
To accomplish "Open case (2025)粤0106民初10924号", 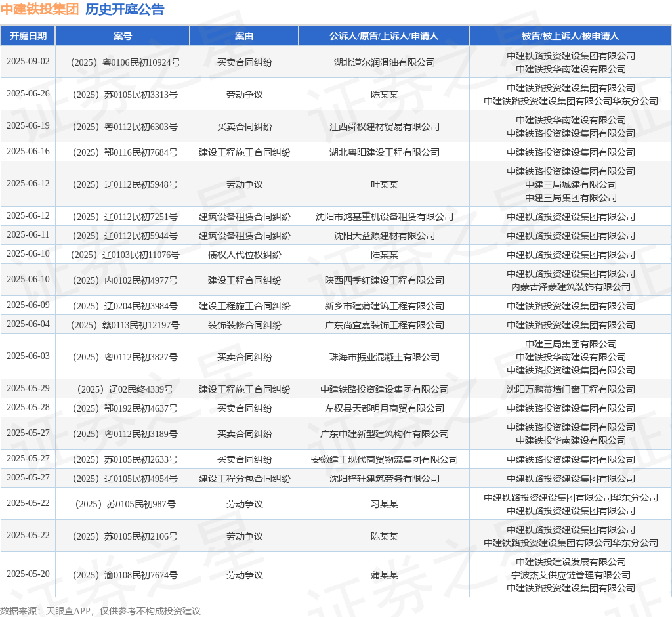I will click(x=123, y=62).
